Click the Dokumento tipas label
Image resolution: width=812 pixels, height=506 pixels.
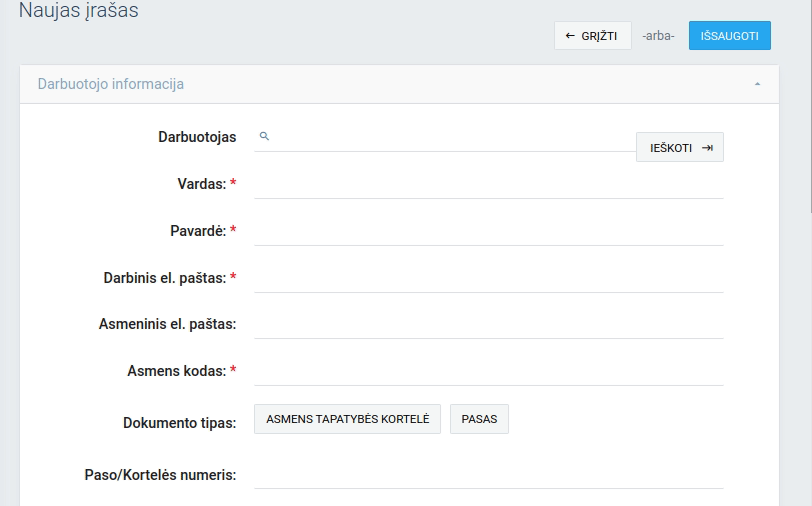tap(179, 423)
